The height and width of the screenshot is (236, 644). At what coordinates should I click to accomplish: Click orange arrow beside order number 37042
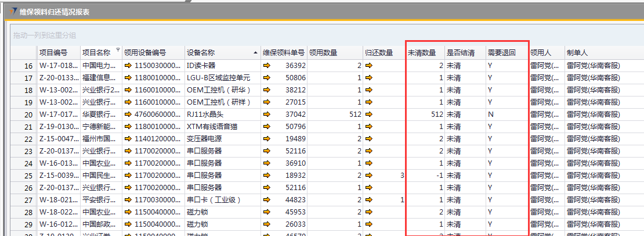267,115
